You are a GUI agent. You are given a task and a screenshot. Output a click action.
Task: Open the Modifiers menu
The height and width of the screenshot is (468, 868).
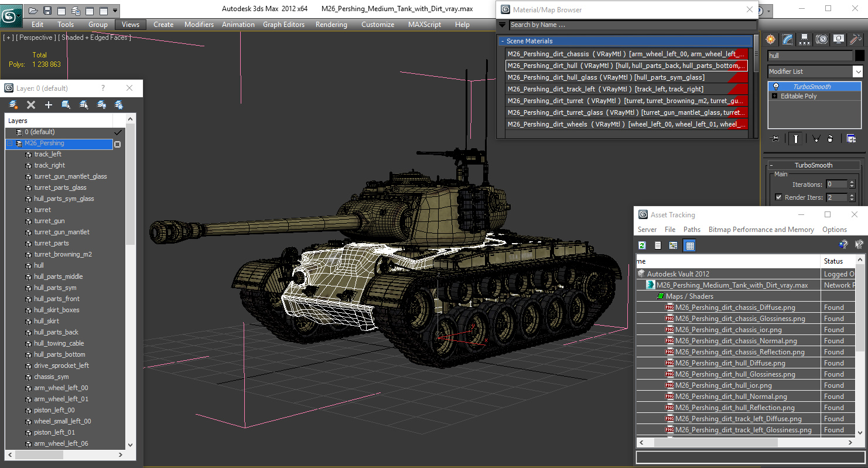pyautogui.click(x=199, y=25)
